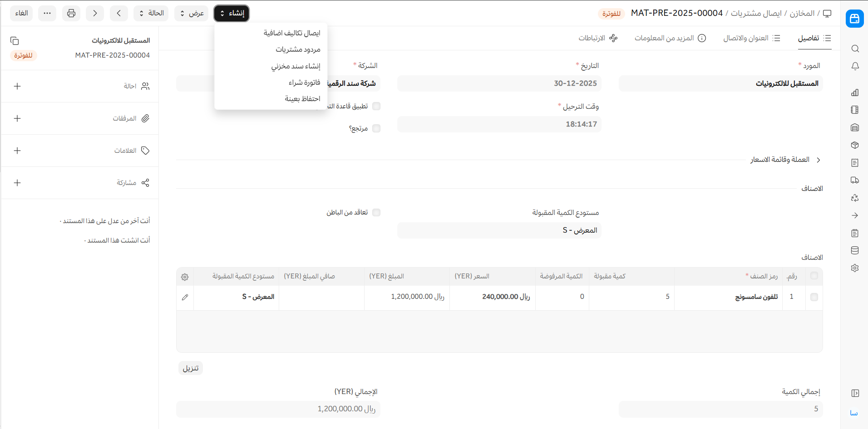The image size is (868, 429).
Task: Open the three-dots more options menu
Action: pos(47,13)
